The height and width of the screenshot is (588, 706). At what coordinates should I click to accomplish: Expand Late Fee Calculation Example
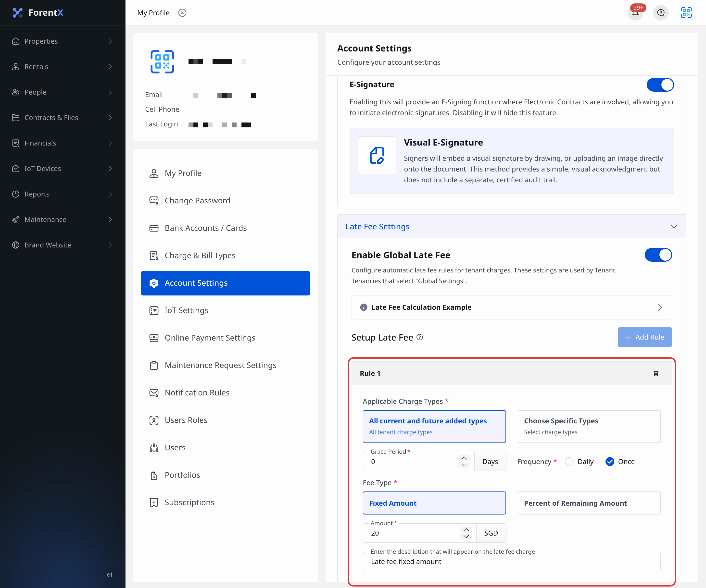coord(511,307)
